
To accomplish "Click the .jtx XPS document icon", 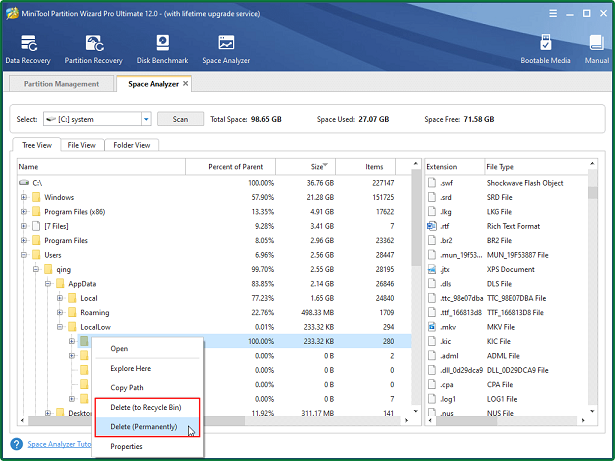I will pyautogui.click(x=432, y=269).
